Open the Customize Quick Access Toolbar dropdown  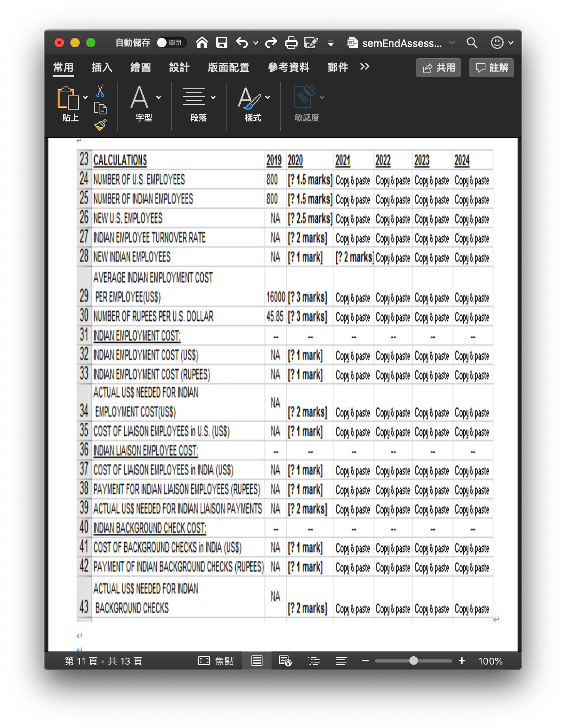331,43
